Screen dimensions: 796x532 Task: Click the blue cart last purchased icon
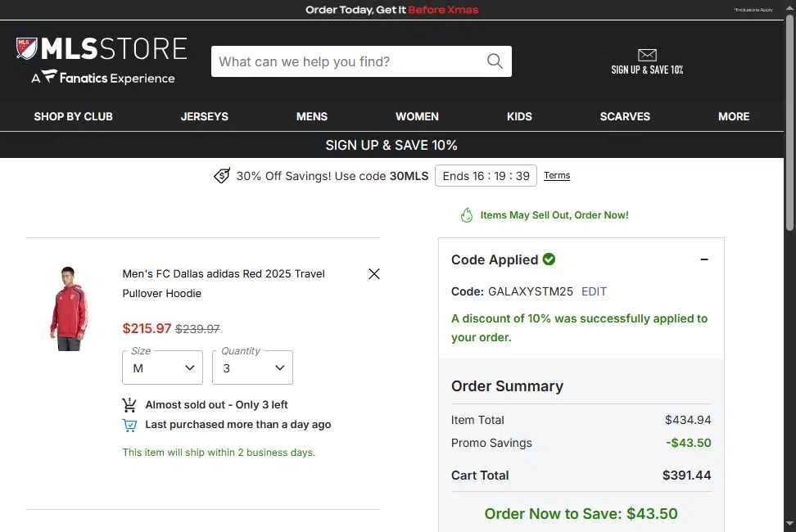point(129,425)
